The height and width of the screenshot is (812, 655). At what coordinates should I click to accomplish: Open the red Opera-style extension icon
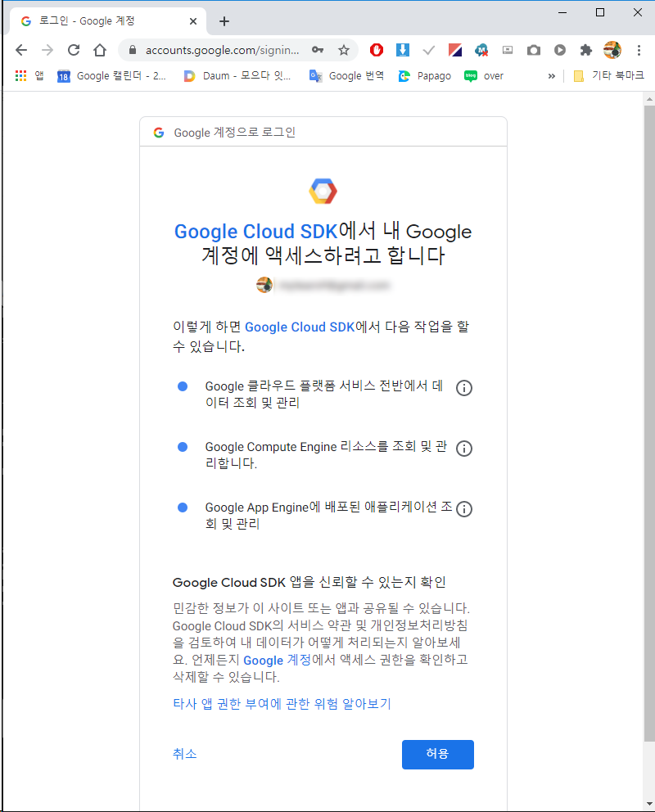[x=377, y=50]
